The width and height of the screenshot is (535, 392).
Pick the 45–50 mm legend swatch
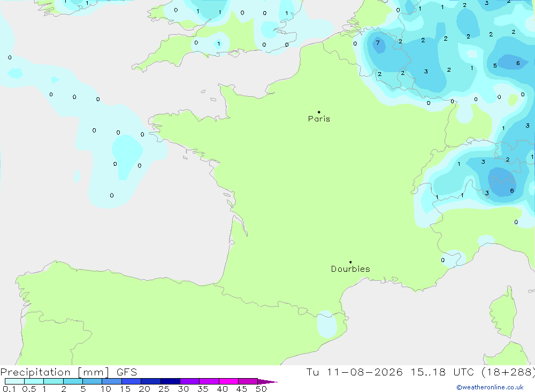[x=248, y=381]
